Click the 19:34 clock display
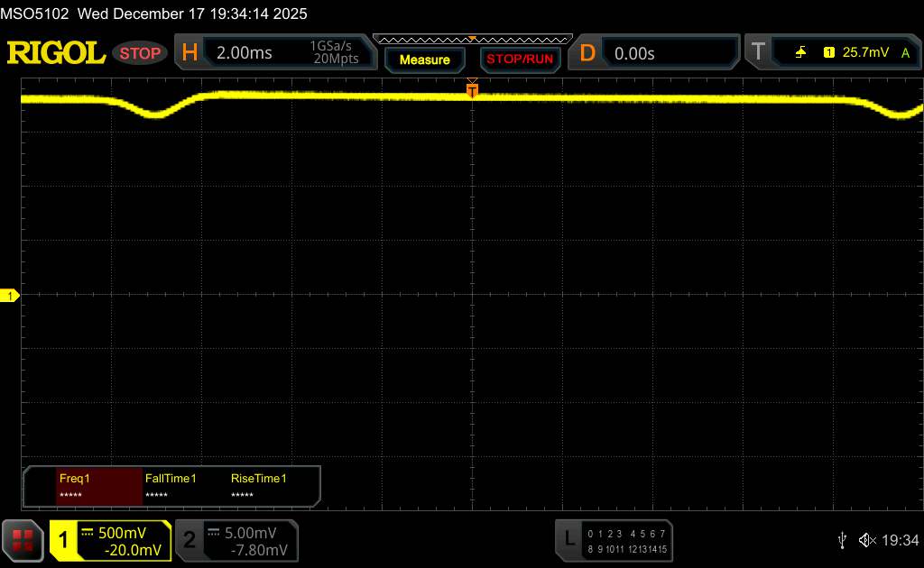This screenshot has height=568, width=924. 900,540
